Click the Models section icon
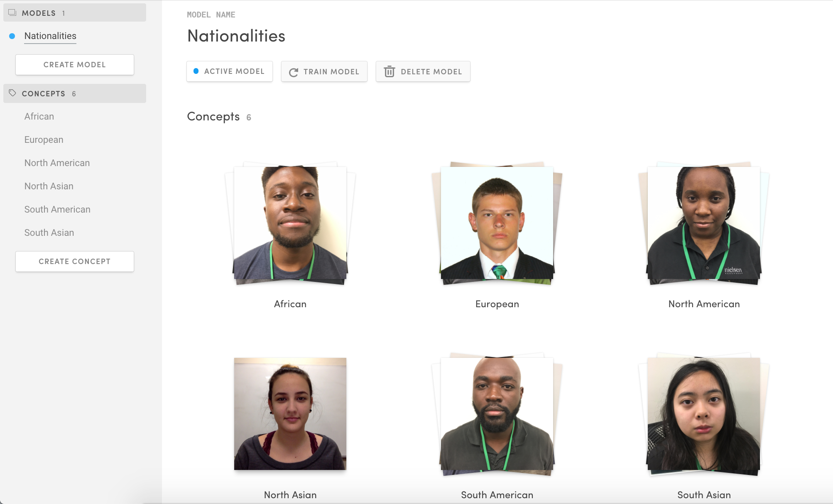 click(x=12, y=13)
